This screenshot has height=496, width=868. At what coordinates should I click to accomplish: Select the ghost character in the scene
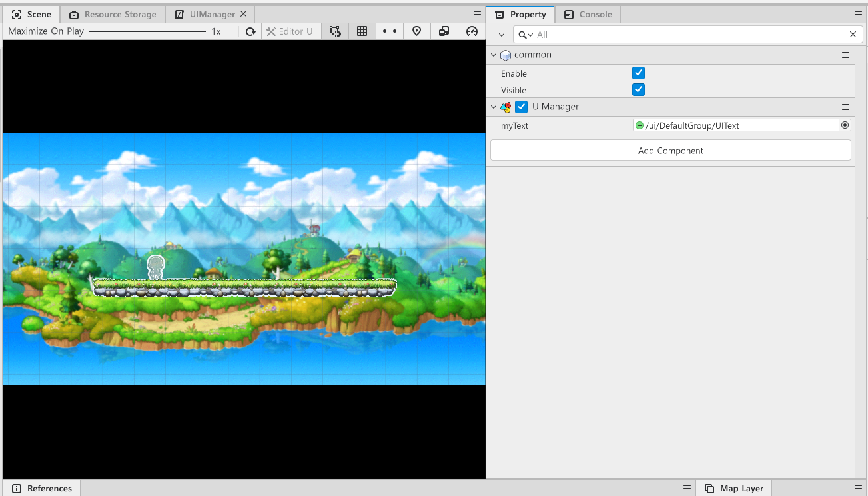pyautogui.click(x=155, y=267)
